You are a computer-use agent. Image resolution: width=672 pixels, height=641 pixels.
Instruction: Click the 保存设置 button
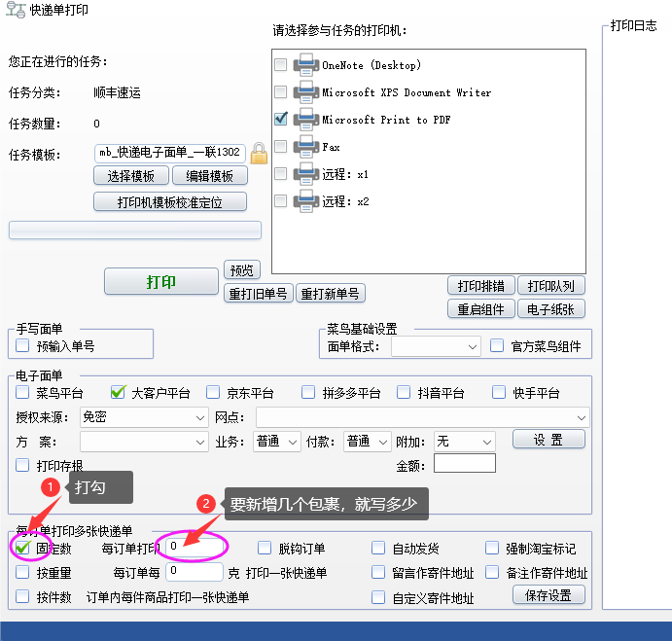click(548, 595)
